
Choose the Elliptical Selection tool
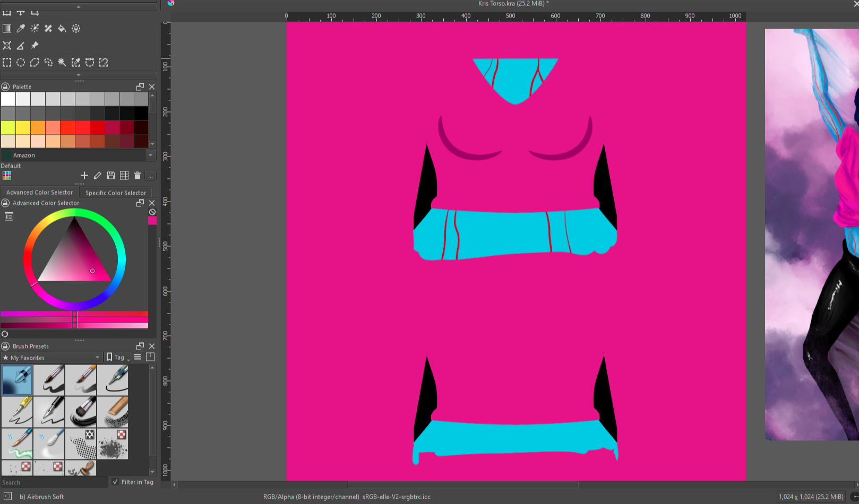click(x=21, y=63)
